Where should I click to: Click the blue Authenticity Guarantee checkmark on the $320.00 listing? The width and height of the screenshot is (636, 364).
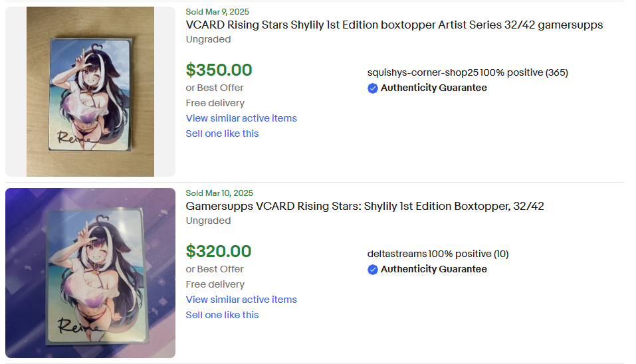click(373, 270)
